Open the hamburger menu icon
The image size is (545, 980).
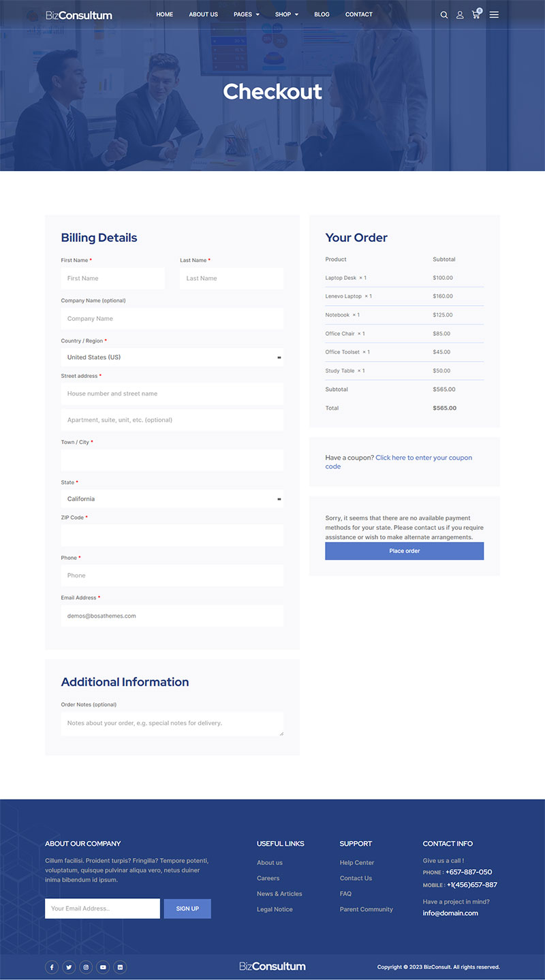(494, 14)
